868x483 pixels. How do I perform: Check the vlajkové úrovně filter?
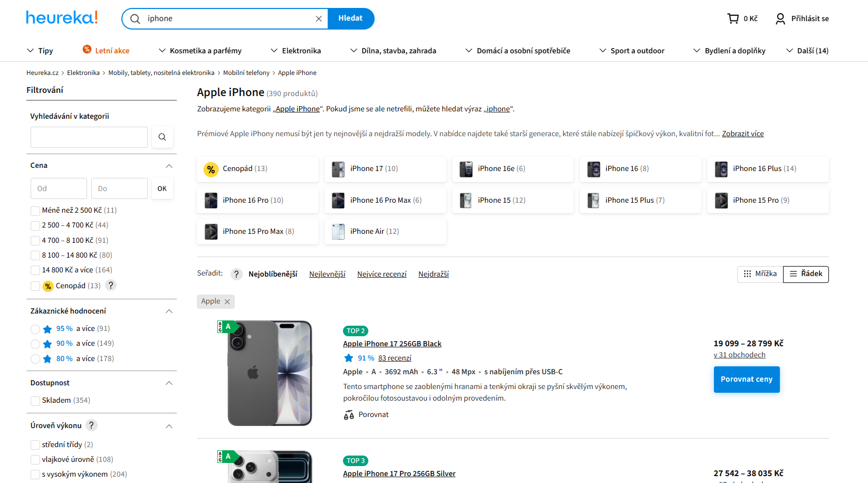(35, 460)
